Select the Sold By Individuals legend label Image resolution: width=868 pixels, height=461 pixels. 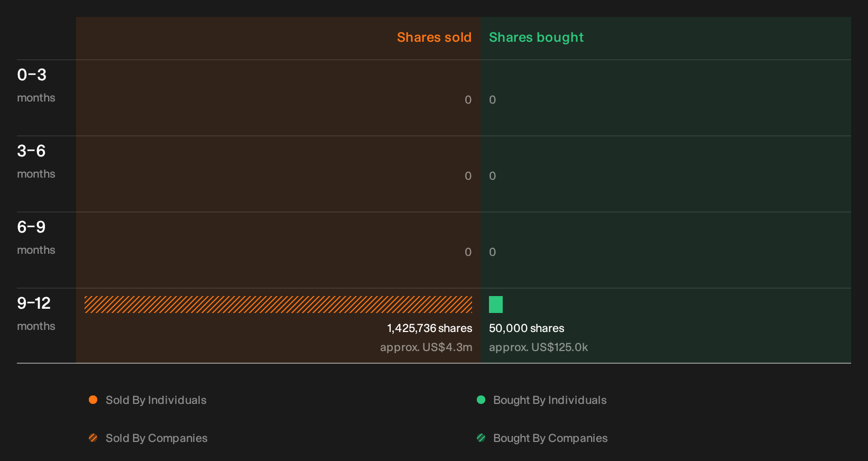[x=156, y=400]
